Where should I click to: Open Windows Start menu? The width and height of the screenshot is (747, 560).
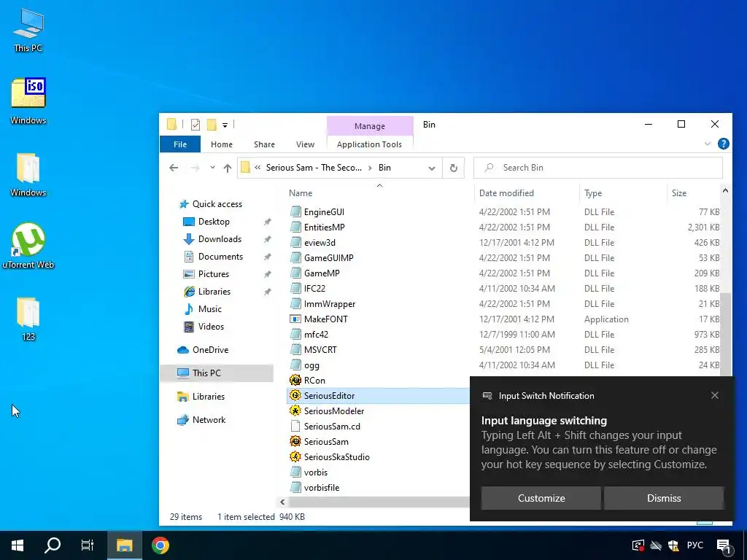click(x=18, y=545)
